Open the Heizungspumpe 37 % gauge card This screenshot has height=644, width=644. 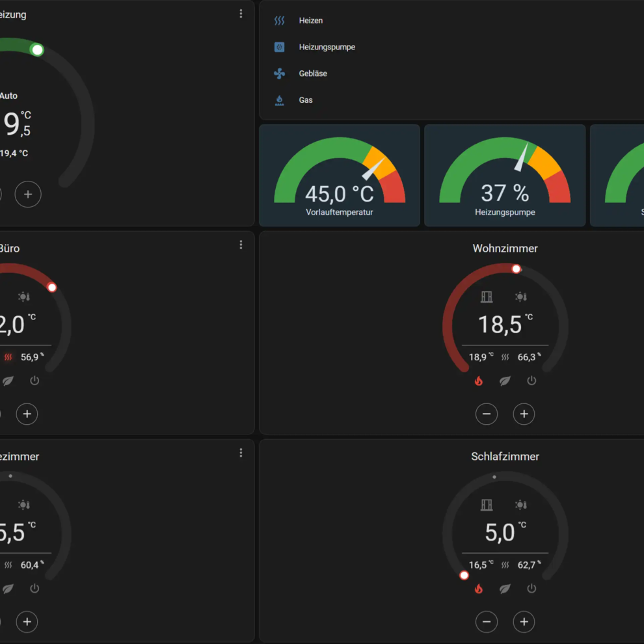(505, 176)
